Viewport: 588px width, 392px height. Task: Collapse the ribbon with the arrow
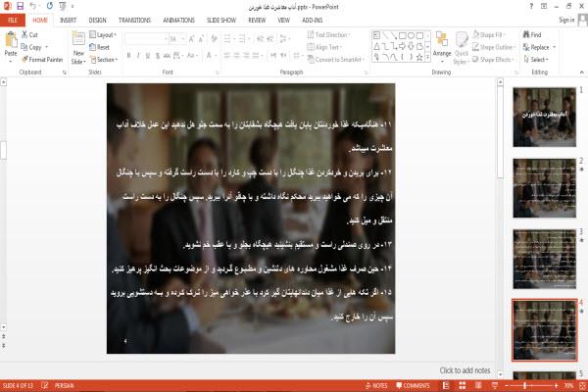(x=581, y=72)
